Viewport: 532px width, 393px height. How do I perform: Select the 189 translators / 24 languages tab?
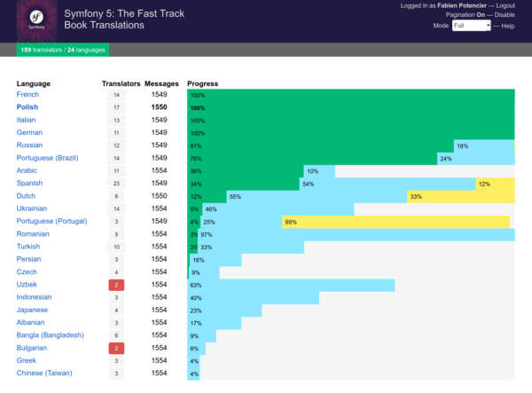coord(63,50)
